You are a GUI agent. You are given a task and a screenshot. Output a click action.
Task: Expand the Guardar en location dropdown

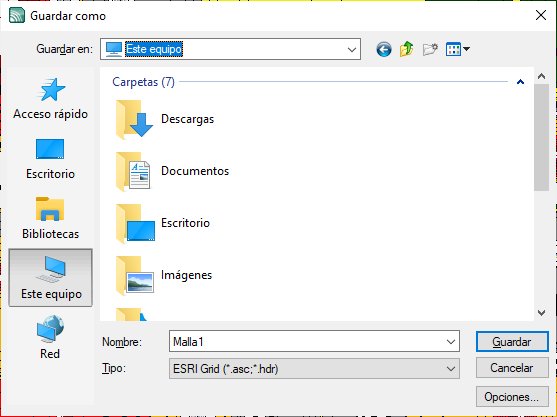click(x=352, y=49)
